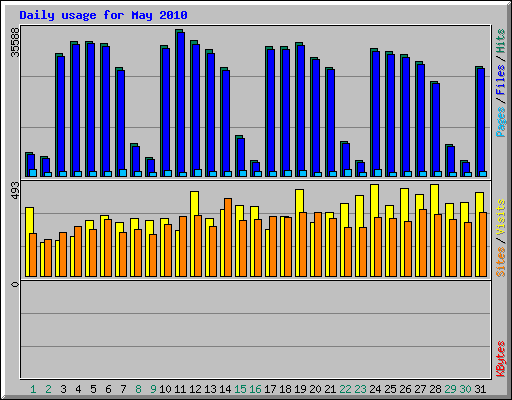The height and width of the screenshot is (400, 512).
Task: Click day label '17' on the x-axis
Action: (270, 389)
